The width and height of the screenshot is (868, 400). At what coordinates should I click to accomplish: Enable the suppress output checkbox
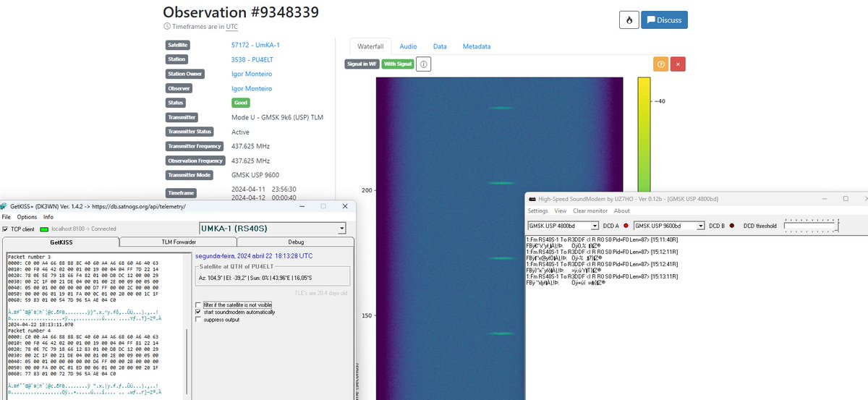[198, 319]
